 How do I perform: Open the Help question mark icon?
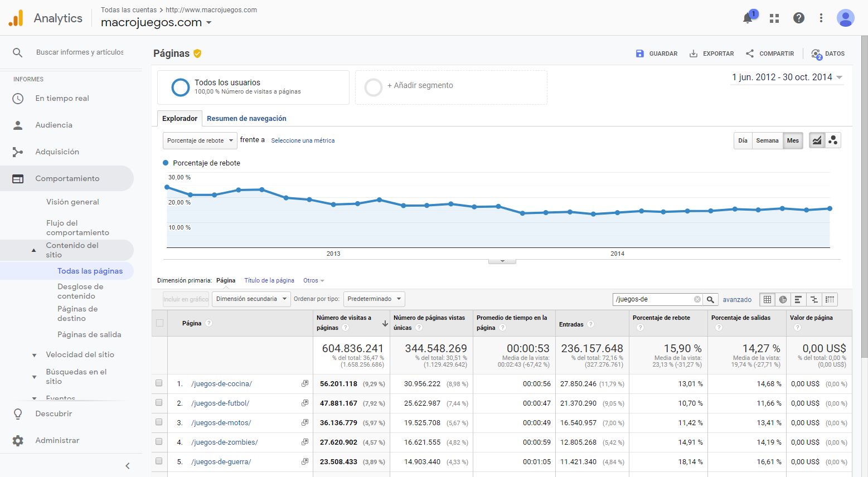pyautogui.click(x=798, y=18)
